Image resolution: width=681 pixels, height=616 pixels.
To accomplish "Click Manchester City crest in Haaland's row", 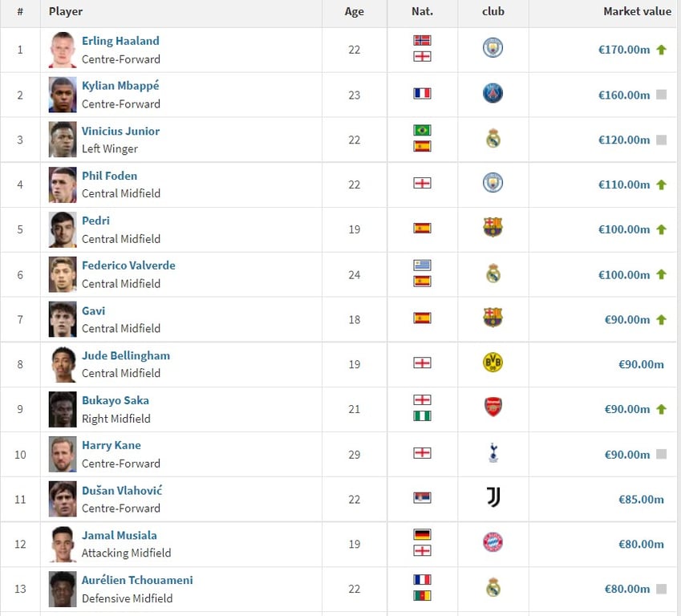I will [x=493, y=48].
